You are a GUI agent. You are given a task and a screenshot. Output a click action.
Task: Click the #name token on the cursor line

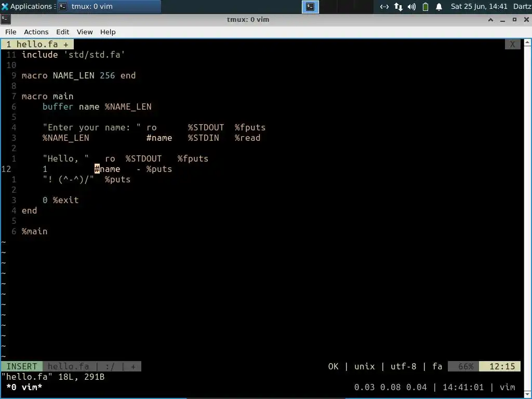pos(107,169)
